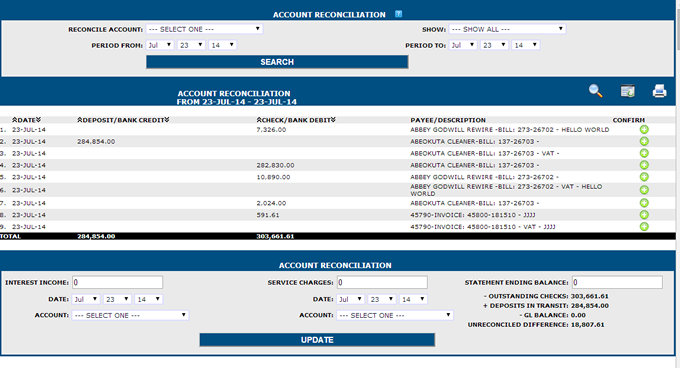Confirm row 7 Abeokuta Cleaner 2,024.00
This screenshot has width=680, height=368.
[644, 203]
